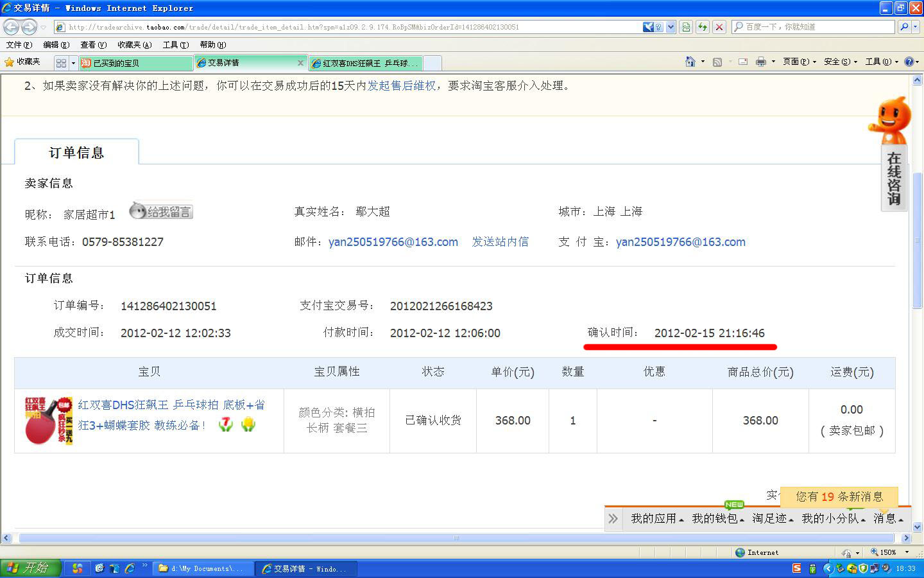The height and width of the screenshot is (578, 924).
Task: Expand 我的钱包 on the Taobao bar
Action: (x=718, y=518)
